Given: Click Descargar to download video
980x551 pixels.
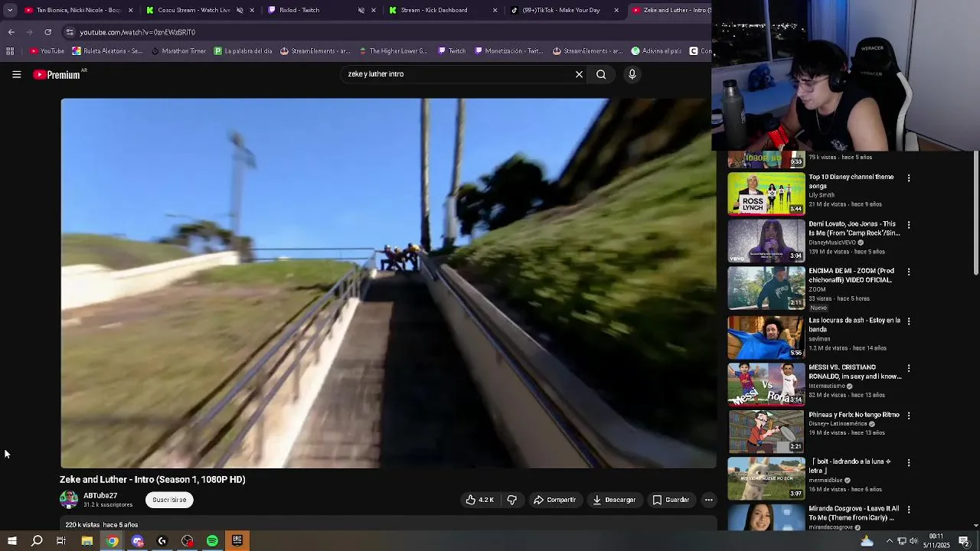Looking at the screenshot, I should pos(614,500).
